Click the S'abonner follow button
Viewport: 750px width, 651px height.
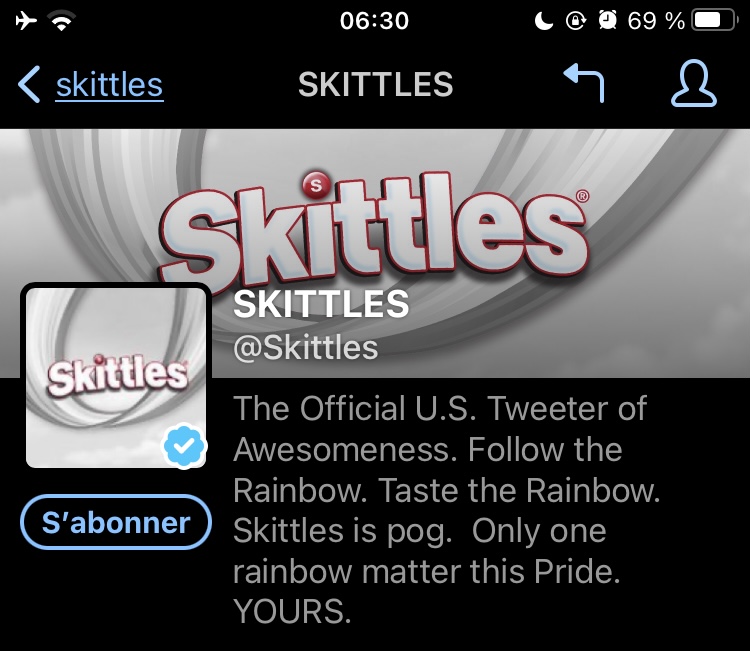pos(116,522)
